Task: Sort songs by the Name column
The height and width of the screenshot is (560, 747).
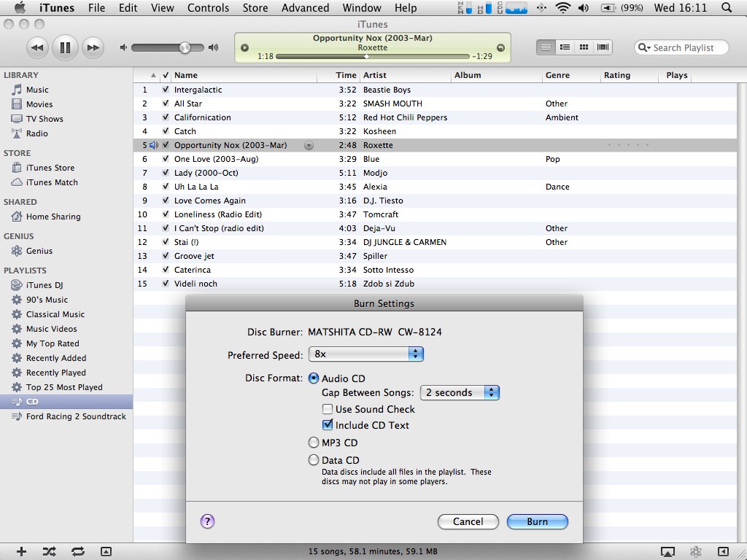Action: [x=244, y=75]
